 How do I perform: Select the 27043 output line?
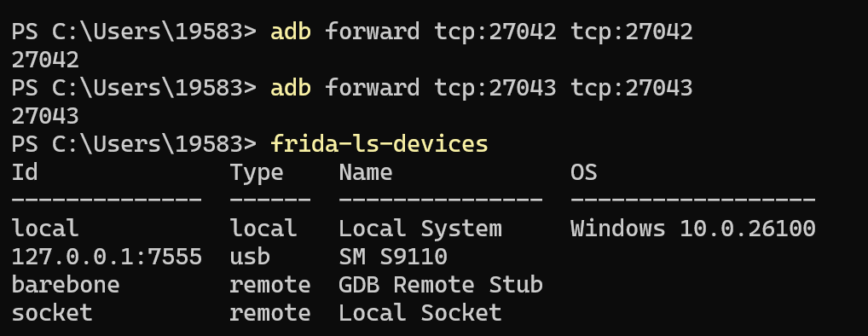click(45, 116)
